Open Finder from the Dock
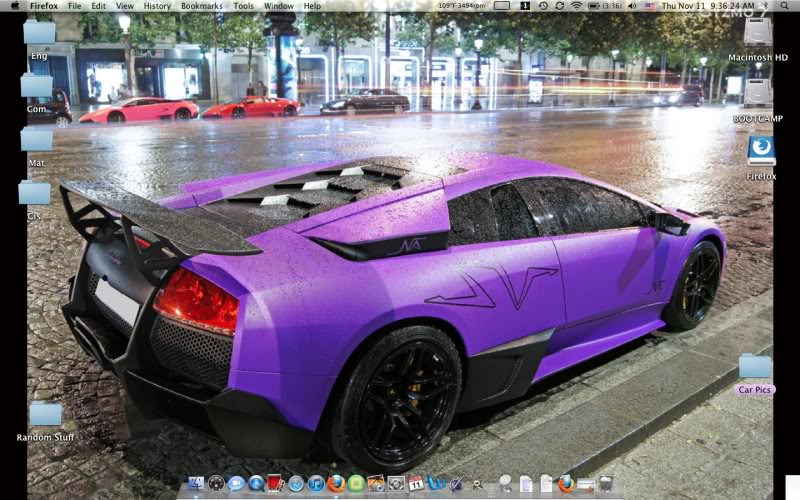 point(196,484)
